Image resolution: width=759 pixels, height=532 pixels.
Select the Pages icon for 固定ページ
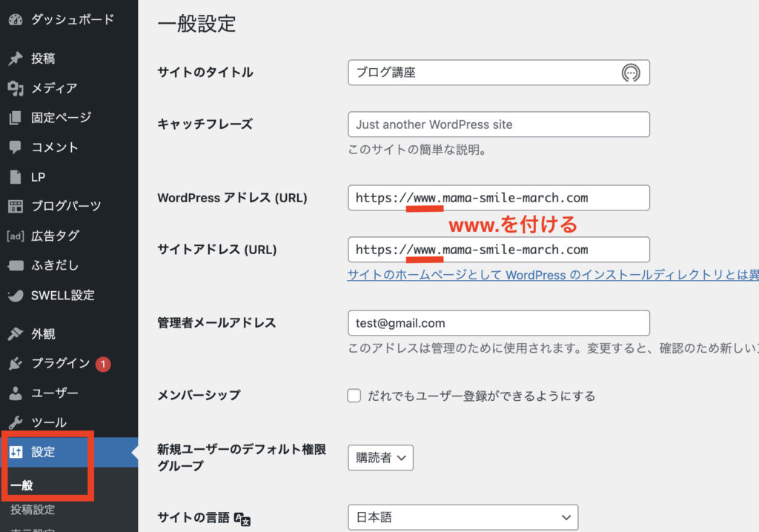(x=16, y=118)
